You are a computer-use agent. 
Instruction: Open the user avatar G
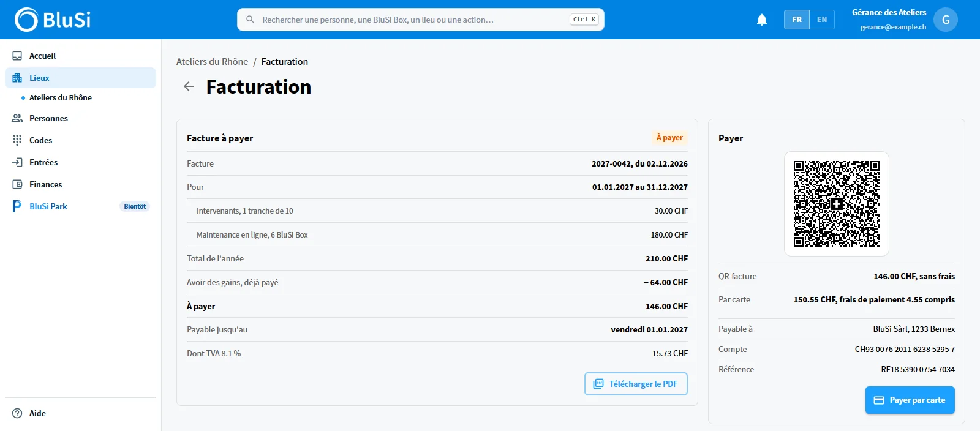point(946,20)
